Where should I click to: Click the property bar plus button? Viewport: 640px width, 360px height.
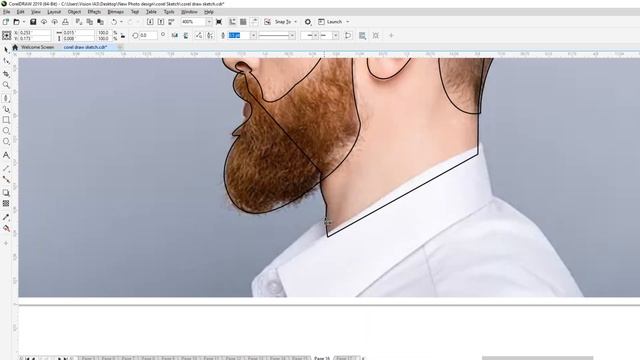[x=391, y=36]
